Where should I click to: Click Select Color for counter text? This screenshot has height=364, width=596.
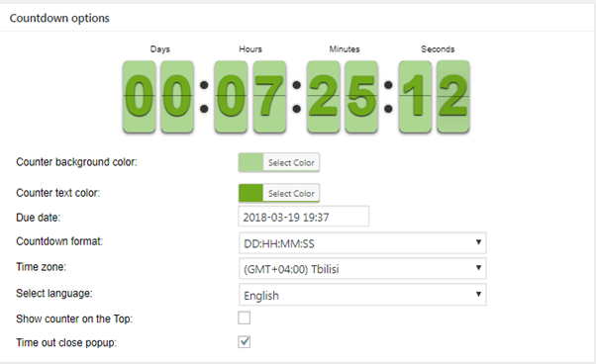click(291, 193)
